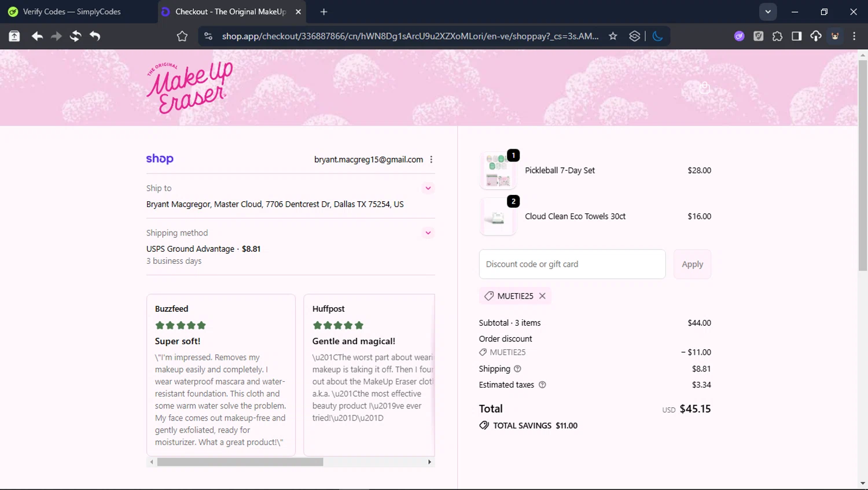The height and width of the screenshot is (490, 868).
Task: Click the reviews horizontal scrollbar thumb
Action: click(240, 462)
